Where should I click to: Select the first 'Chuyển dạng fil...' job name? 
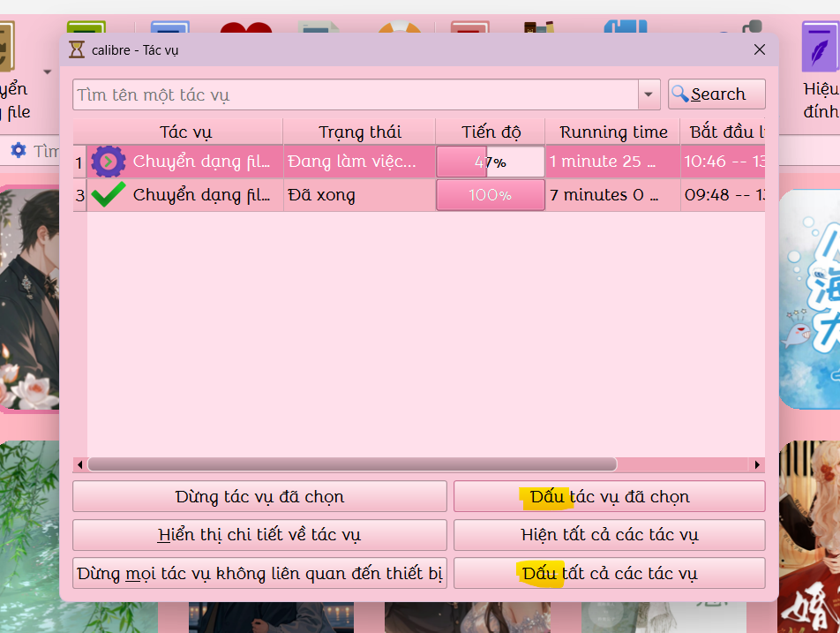[201, 162]
